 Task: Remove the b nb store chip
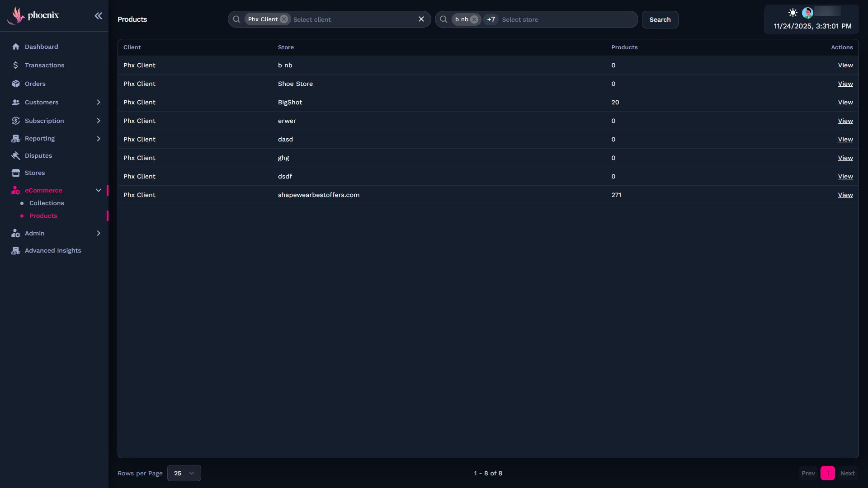click(x=474, y=19)
